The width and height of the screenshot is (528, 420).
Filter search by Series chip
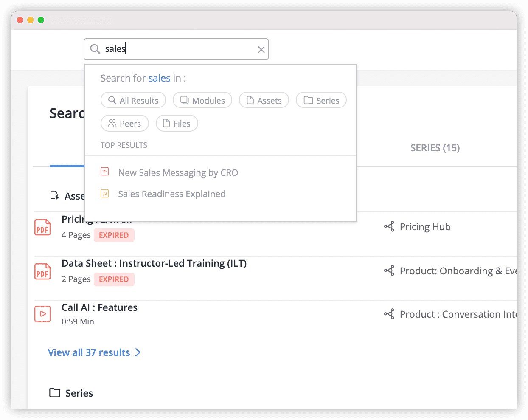click(x=321, y=100)
